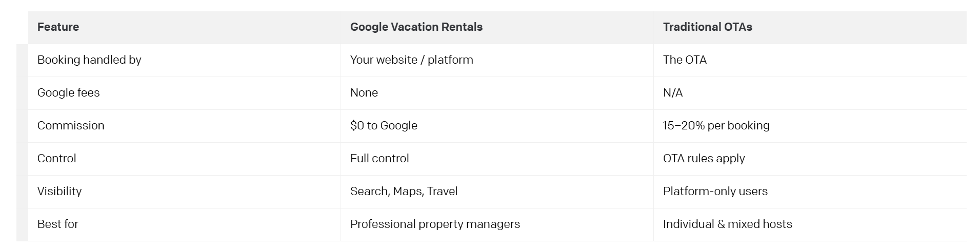Select 'The OTA' cell
This screenshot has height=247, width=980.
click(x=685, y=60)
